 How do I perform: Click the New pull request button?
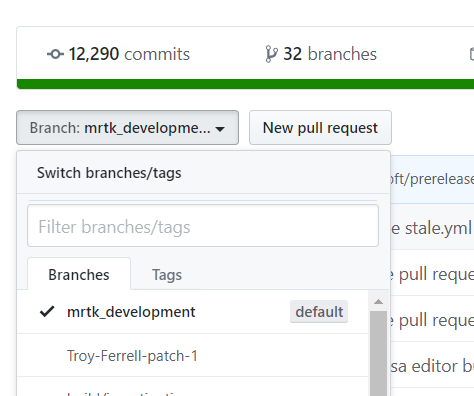click(x=320, y=128)
